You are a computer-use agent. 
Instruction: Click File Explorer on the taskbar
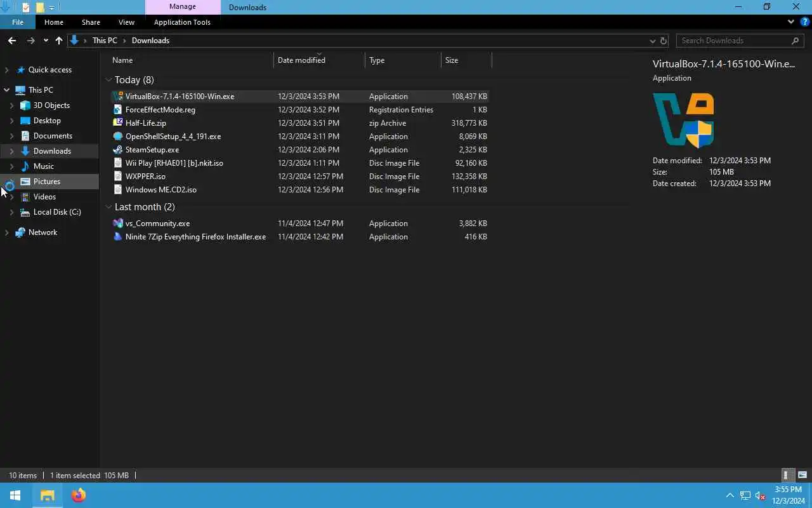[x=48, y=495]
